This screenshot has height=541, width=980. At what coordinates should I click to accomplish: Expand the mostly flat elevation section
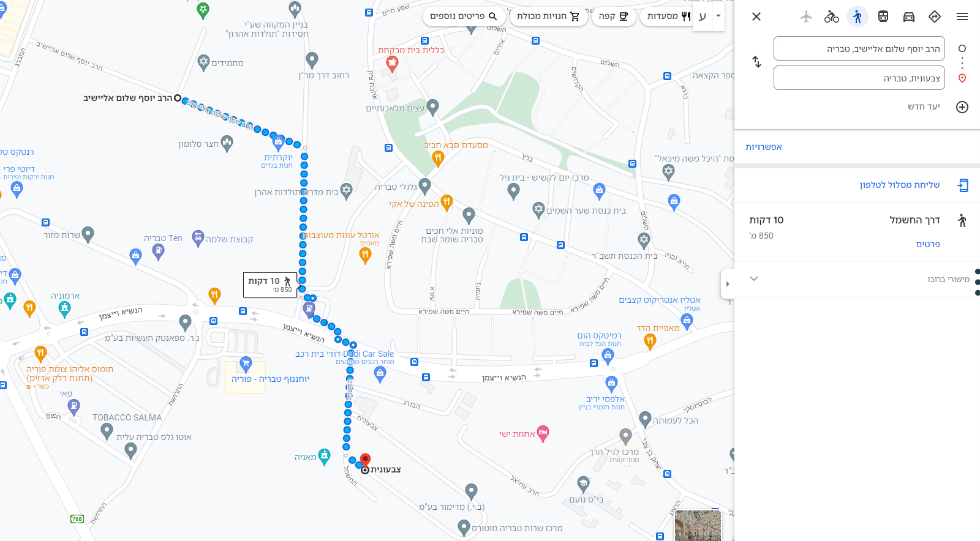point(857,279)
